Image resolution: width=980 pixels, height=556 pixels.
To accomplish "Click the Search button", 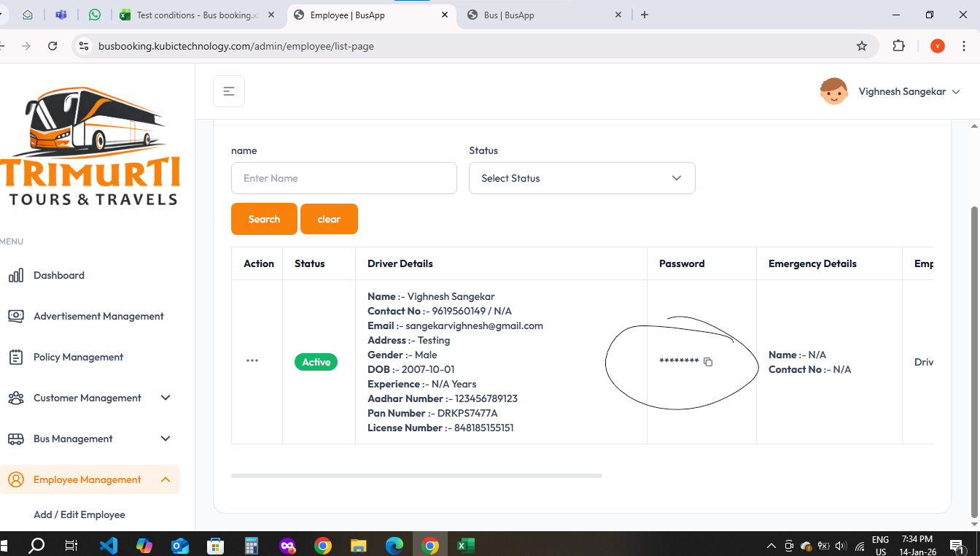I will [x=264, y=219].
